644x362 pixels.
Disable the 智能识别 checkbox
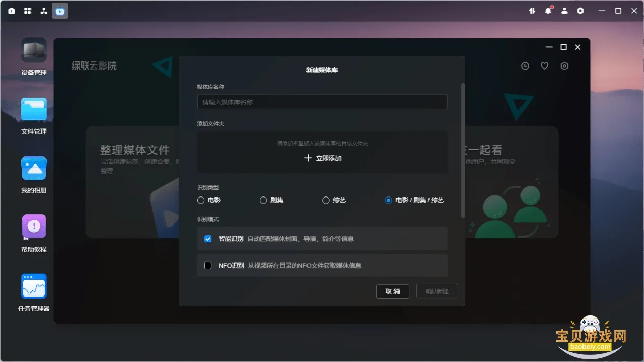pos(208,239)
